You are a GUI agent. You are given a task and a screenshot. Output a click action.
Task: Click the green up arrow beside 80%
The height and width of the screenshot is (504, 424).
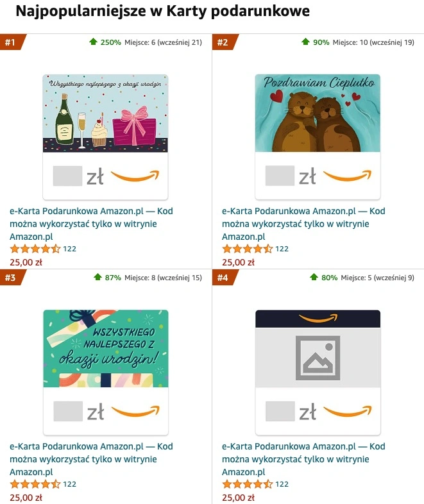click(314, 277)
